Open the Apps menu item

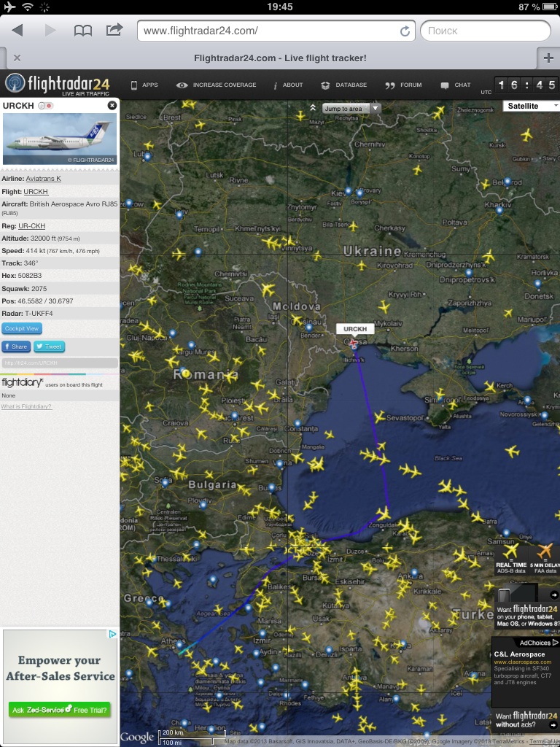tap(144, 85)
